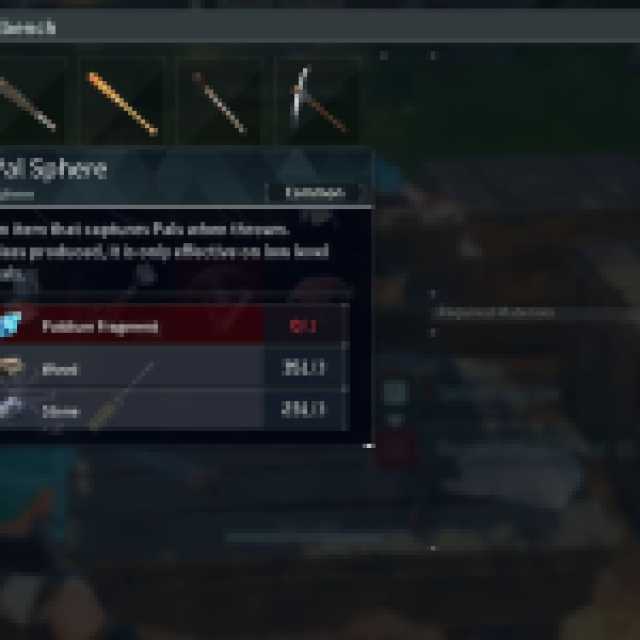Select the white-bladed pickaxe recipe slot
The image size is (640, 640).
(320, 100)
